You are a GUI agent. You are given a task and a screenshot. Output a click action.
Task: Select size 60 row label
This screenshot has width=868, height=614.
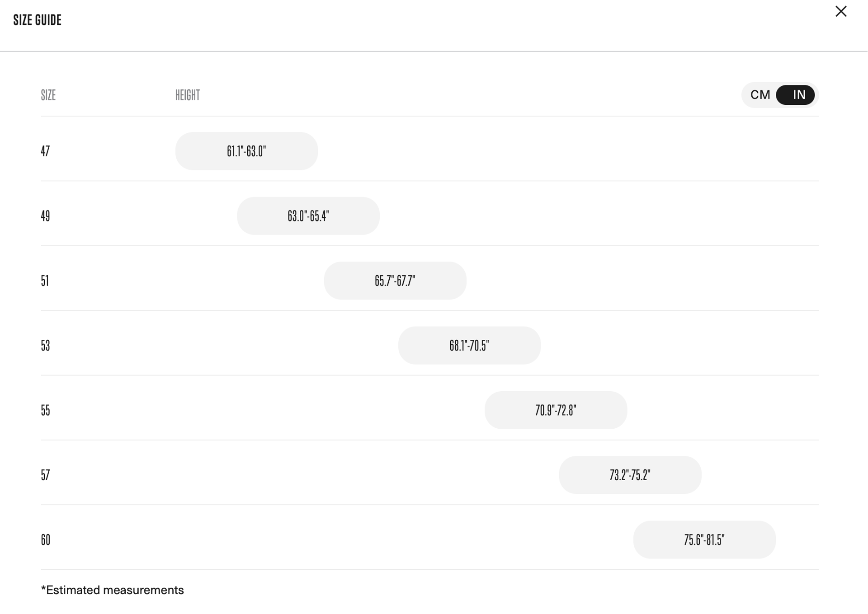(x=45, y=540)
